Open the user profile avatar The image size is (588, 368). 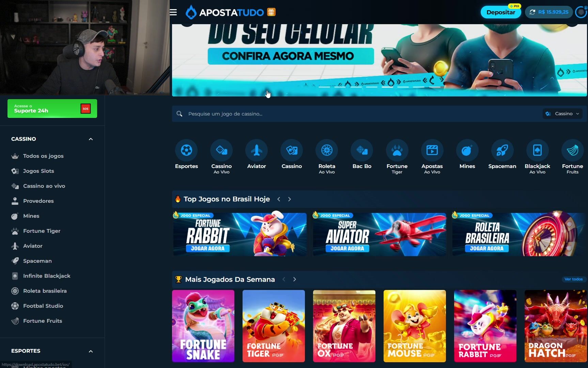point(581,12)
